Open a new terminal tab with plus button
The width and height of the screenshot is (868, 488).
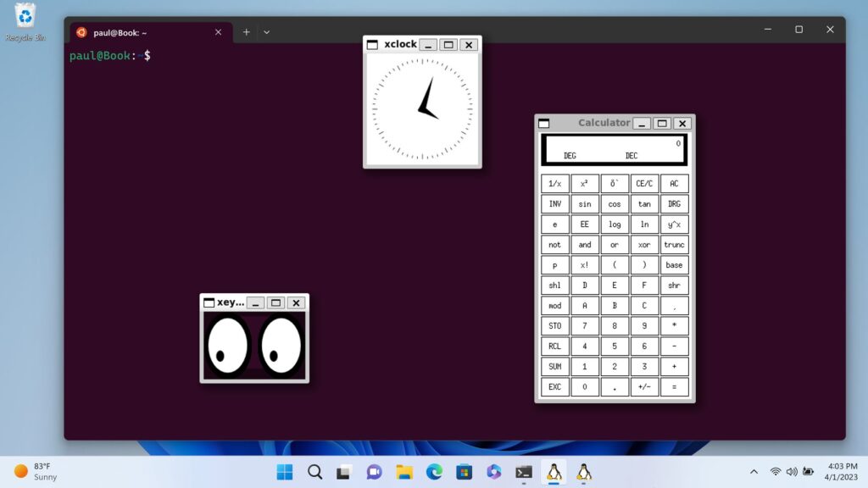coord(245,31)
